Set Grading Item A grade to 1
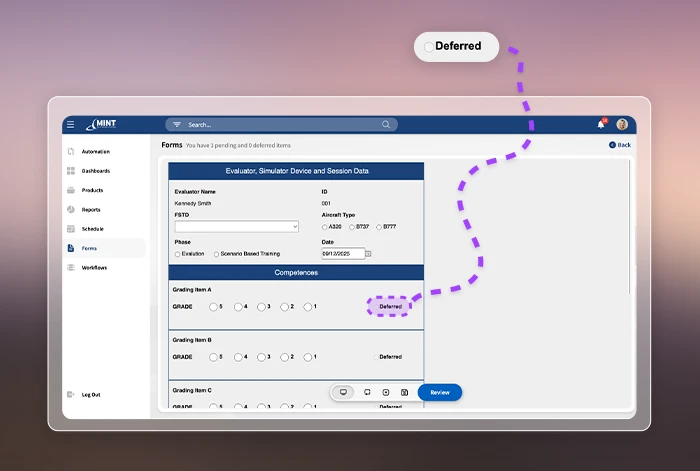700x471 pixels. point(308,307)
